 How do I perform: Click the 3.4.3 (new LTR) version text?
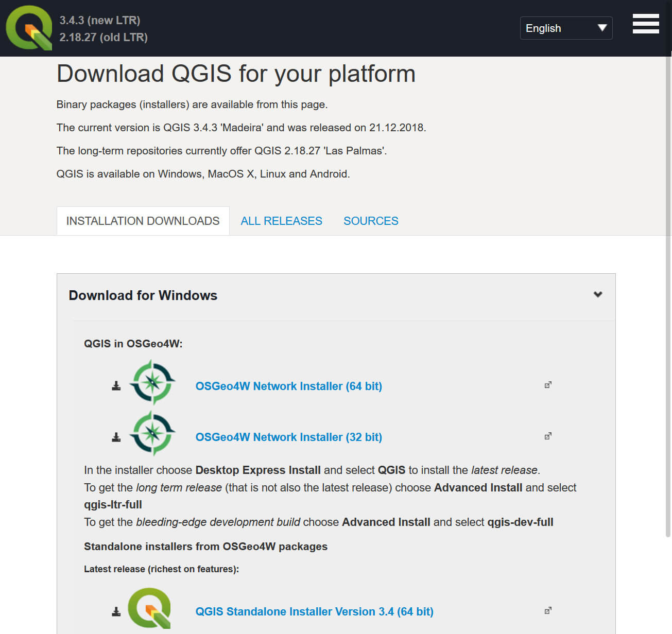(100, 20)
